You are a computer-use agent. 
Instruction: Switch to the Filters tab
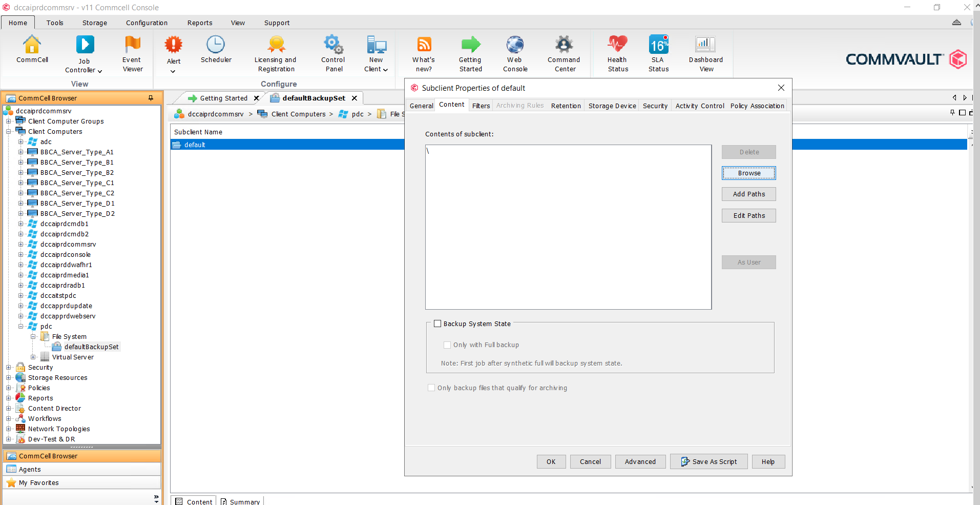(481, 106)
